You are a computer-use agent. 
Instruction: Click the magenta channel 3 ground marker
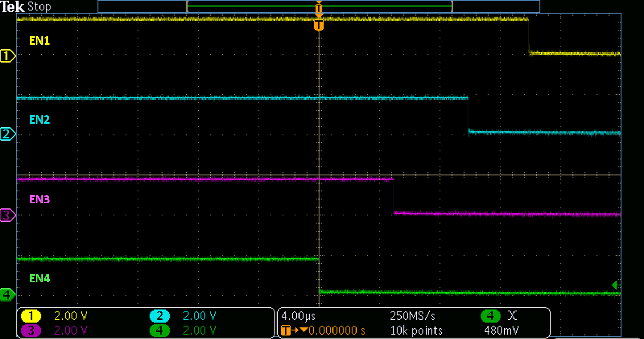(x=7, y=215)
